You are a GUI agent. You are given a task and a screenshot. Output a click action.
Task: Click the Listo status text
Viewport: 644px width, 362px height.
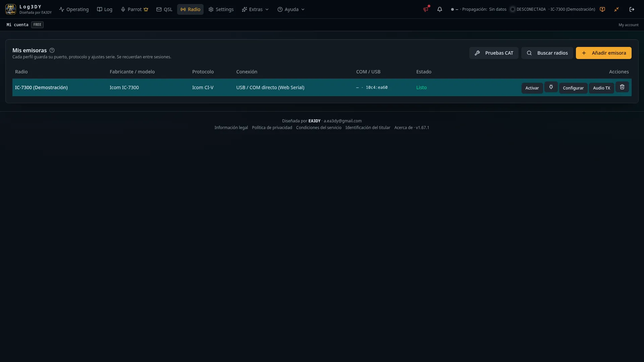[x=421, y=87]
